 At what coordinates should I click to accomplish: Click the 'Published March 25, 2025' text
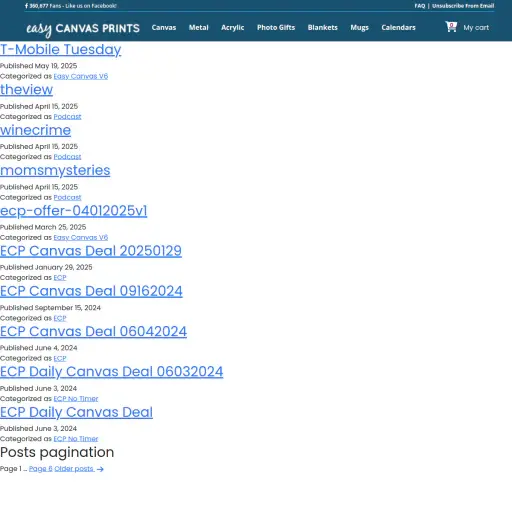[43, 227]
